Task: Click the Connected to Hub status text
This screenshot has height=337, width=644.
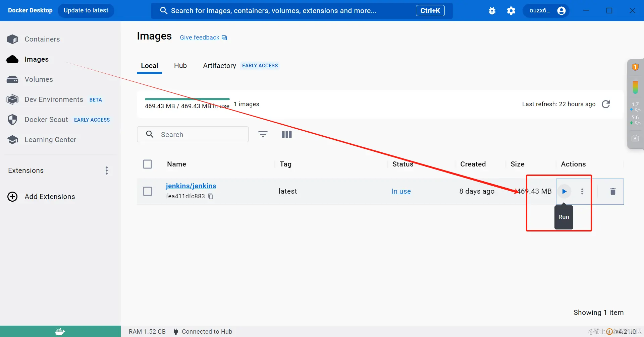Action: point(207,332)
